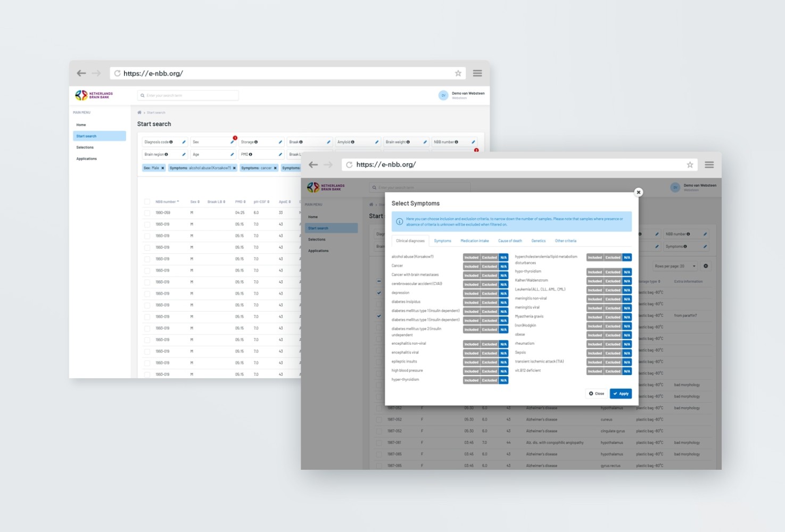This screenshot has height=532, width=785.
Task: Edit the Amyloid filter via its pencil icon
Action: [x=377, y=142]
